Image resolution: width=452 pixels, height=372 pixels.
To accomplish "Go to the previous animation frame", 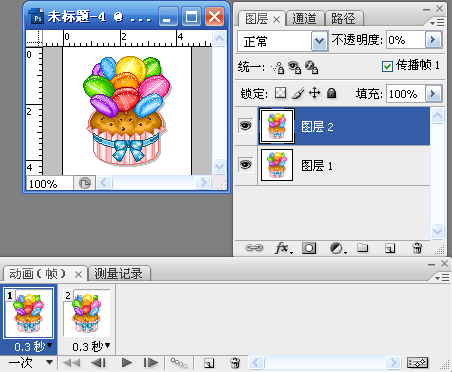I will (x=99, y=363).
